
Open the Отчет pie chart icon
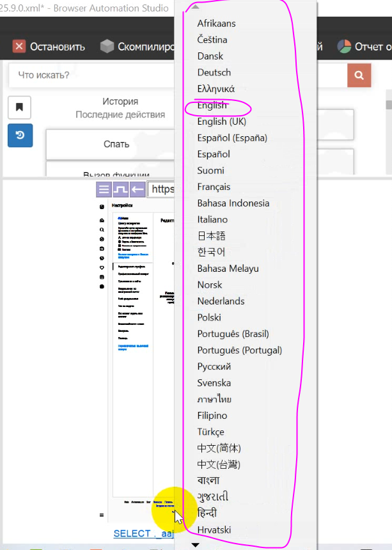click(x=344, y=46)
